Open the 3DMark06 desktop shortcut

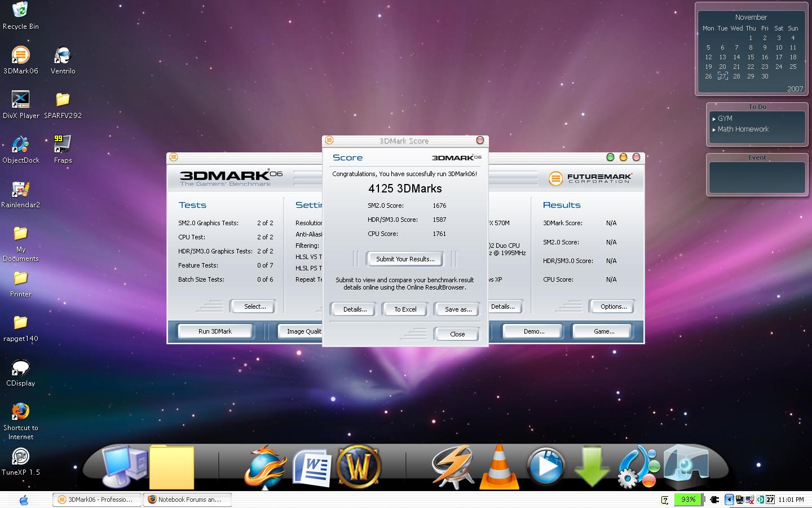tap(20, 56)
